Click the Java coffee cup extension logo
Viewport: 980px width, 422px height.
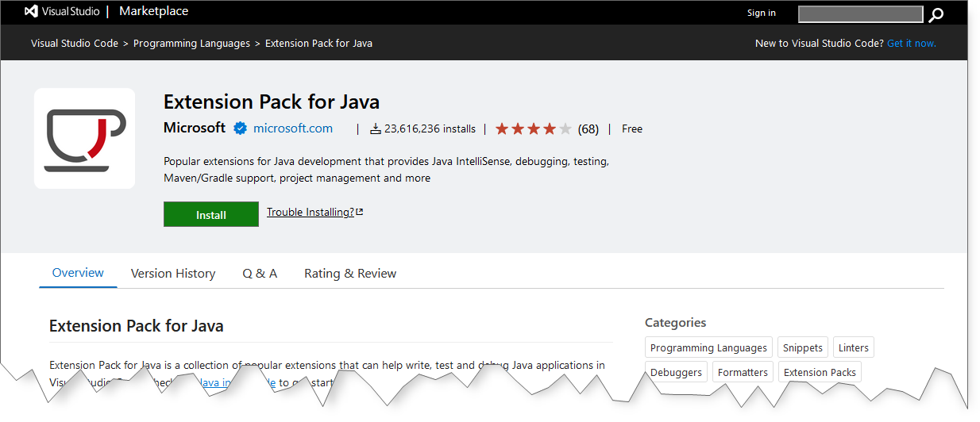click(85, 139)
